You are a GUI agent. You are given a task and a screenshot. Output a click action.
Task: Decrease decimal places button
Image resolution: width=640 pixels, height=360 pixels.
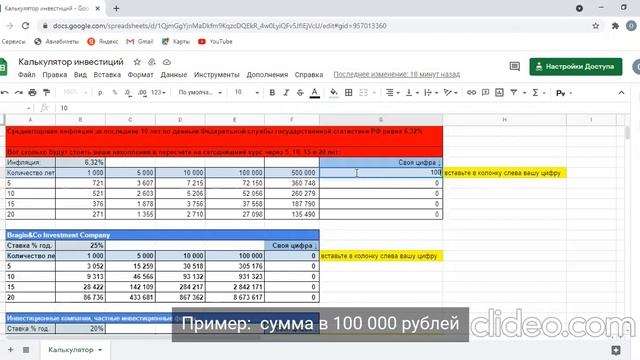click(x=128, y=93)
